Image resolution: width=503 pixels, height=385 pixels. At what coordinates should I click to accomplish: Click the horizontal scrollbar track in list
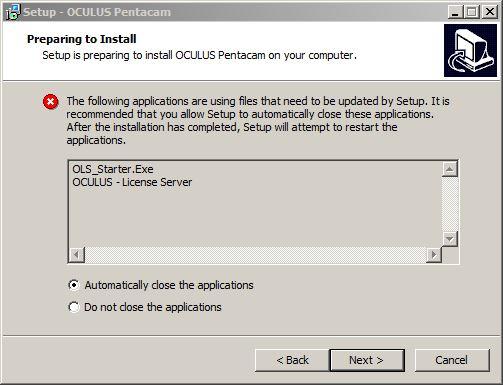coord(255,255)
